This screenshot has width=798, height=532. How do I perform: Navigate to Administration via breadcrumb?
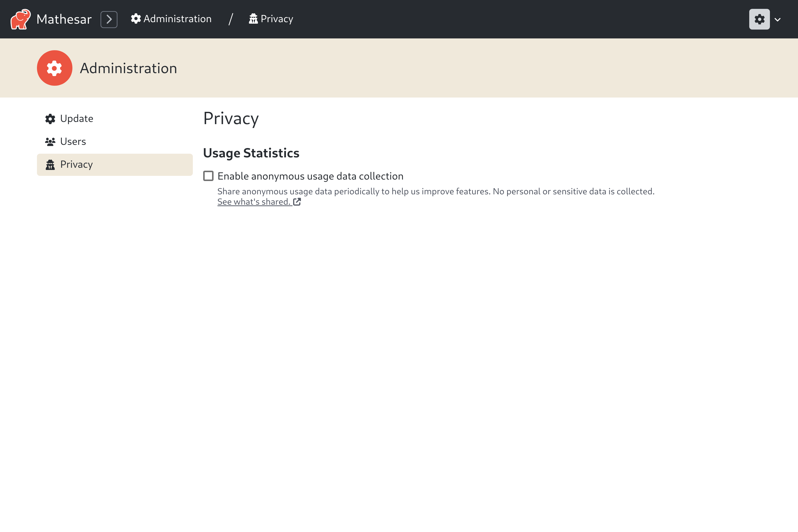[x=177, y=19]
